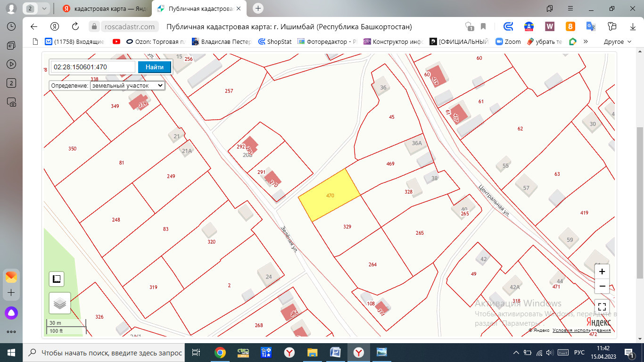This screenshot has width=644, height=362.
Task: Open the Ozon bookmark in bookmarks bar
Action: [157, 41]
